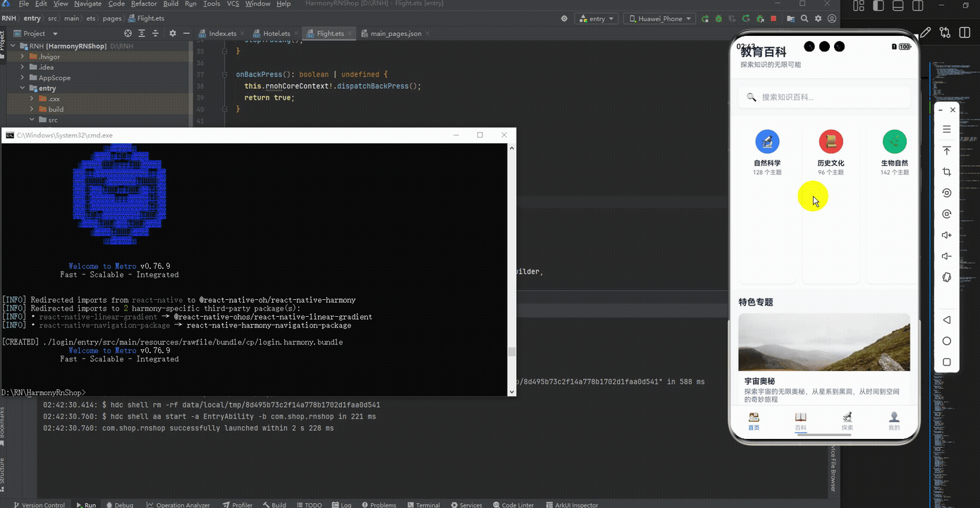Click emulator home circle button

click(x=947, y=341)
